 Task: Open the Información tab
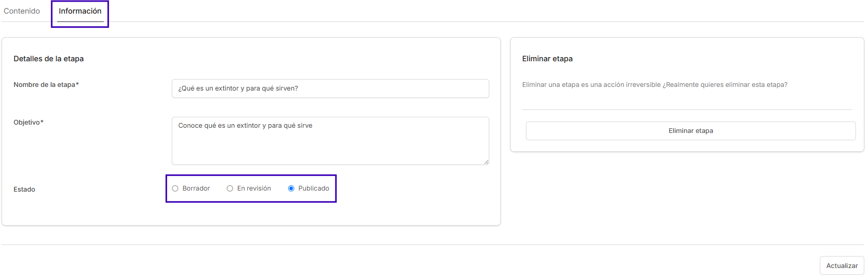pos(80,11)
